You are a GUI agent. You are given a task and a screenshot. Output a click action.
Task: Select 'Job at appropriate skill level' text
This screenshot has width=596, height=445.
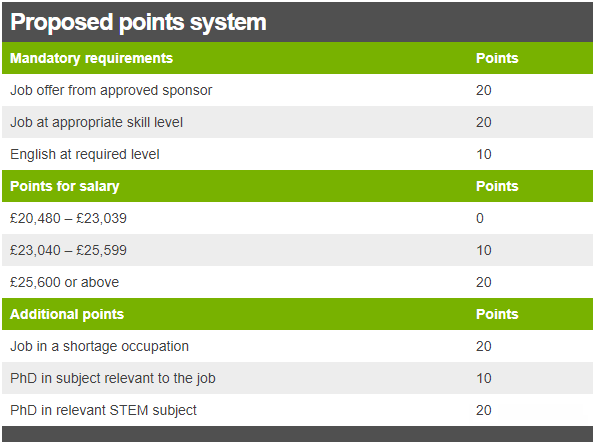click(x=96, y=122)
